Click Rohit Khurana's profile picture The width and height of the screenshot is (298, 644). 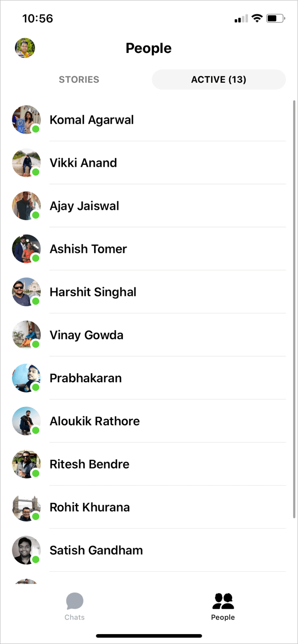tap(26, 507)
